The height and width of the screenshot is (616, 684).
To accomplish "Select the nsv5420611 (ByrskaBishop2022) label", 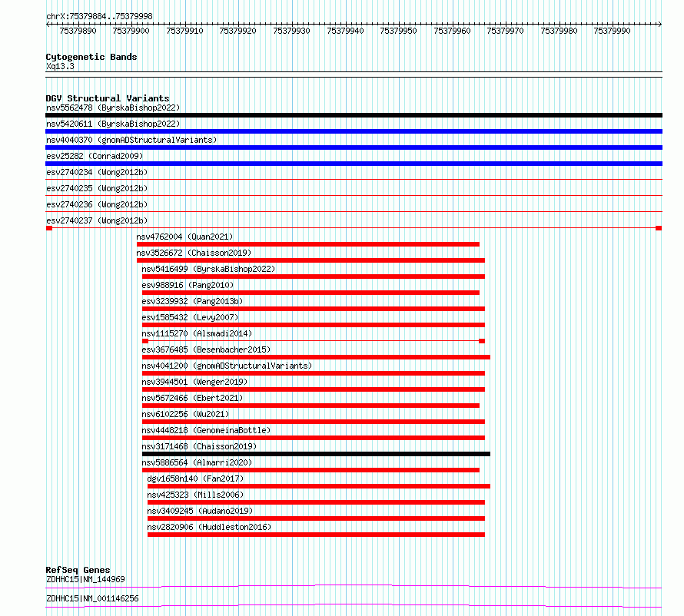I will coord(113,124).
